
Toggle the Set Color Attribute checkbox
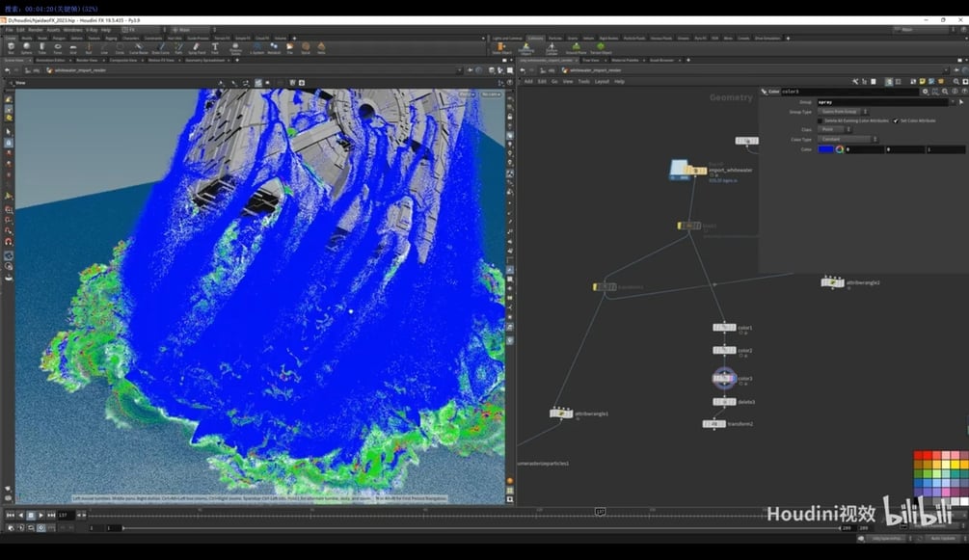pyautogui.click(x=896, y=120)
